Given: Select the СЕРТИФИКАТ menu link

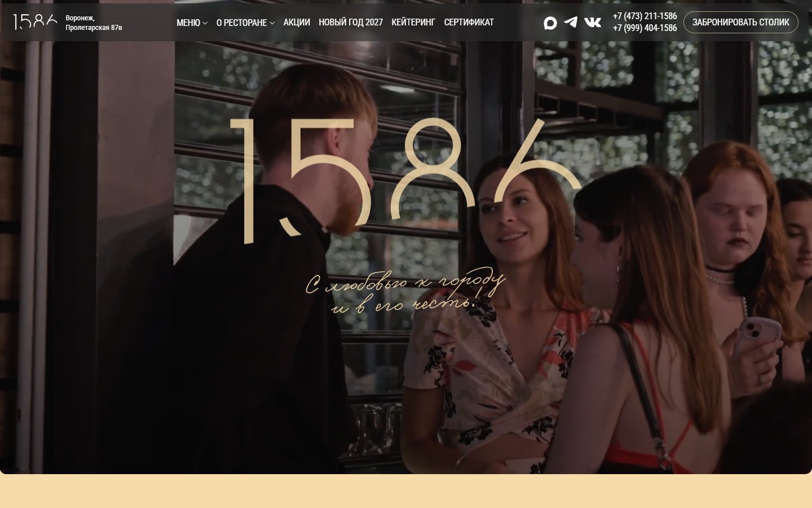Looking at the screenshot, I should coord(469,22).
